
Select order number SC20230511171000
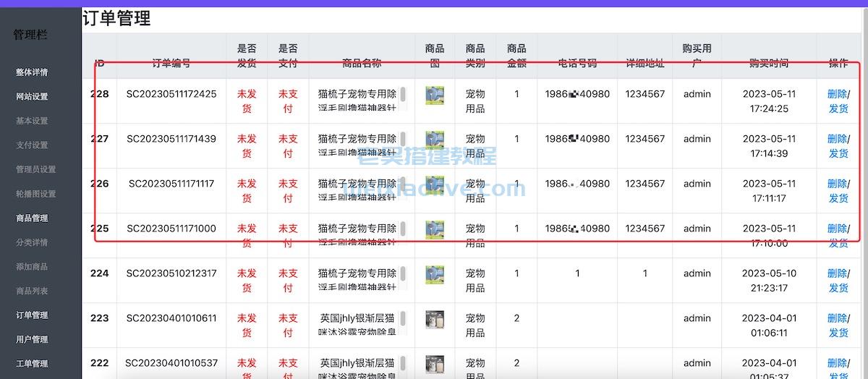point(171,229)
